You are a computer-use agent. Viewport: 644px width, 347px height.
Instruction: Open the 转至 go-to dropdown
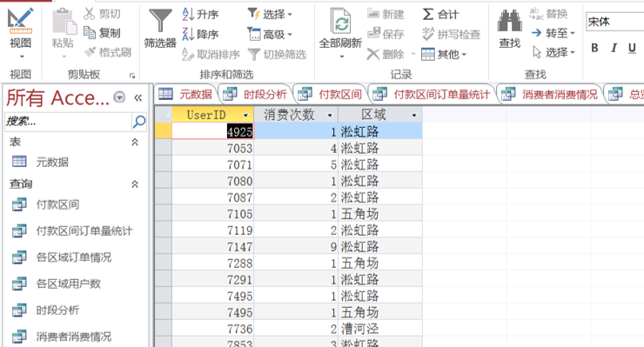553,33
